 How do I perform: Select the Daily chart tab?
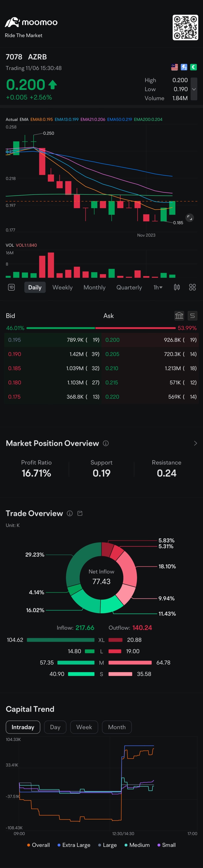coord(35,287)
